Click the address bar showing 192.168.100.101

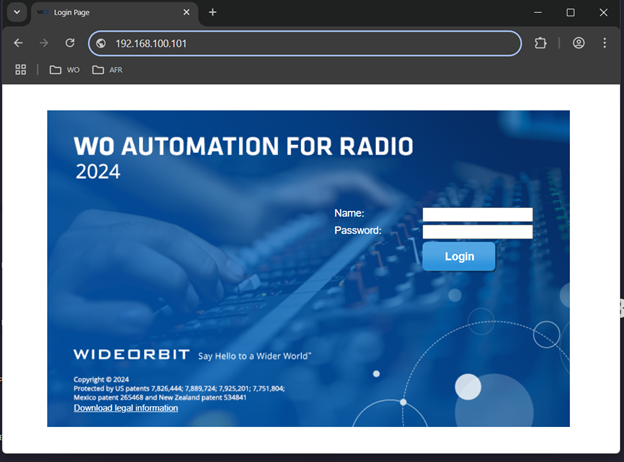tap(300, 44)
